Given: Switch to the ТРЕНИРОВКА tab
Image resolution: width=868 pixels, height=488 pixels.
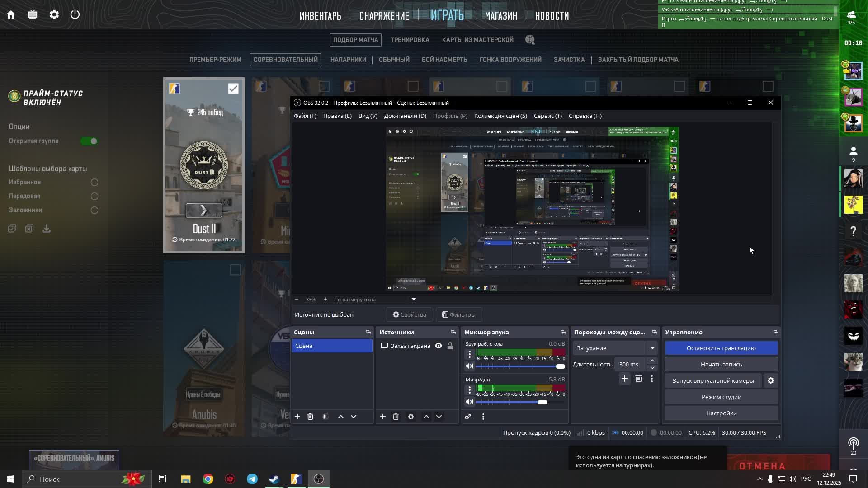Looking at the screenshot, I should (410, 40).
